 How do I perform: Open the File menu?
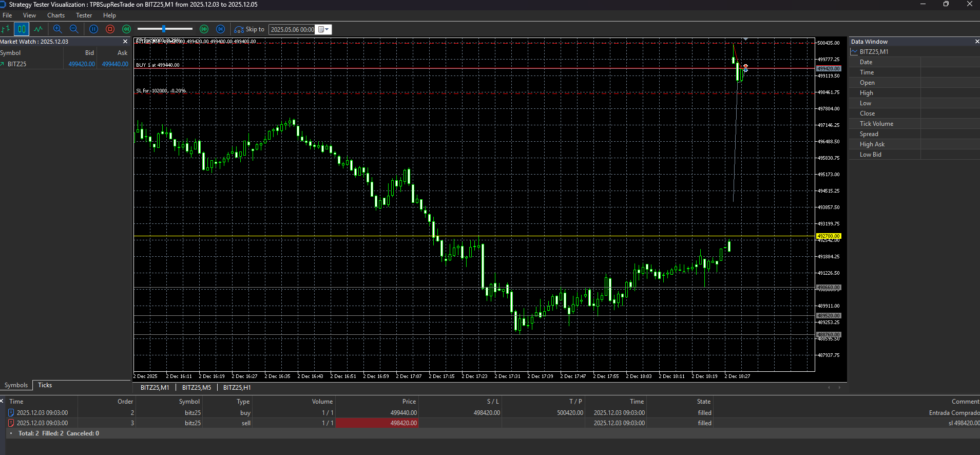[x=7, y=15]
